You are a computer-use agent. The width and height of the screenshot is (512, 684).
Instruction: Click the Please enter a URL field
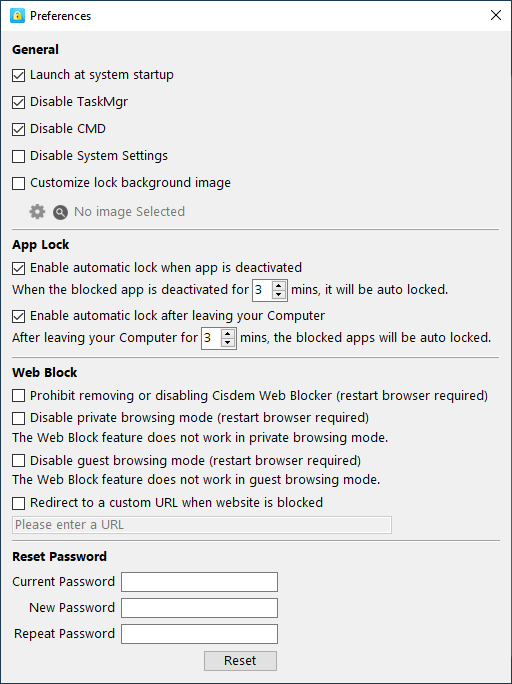click(202, 525)
